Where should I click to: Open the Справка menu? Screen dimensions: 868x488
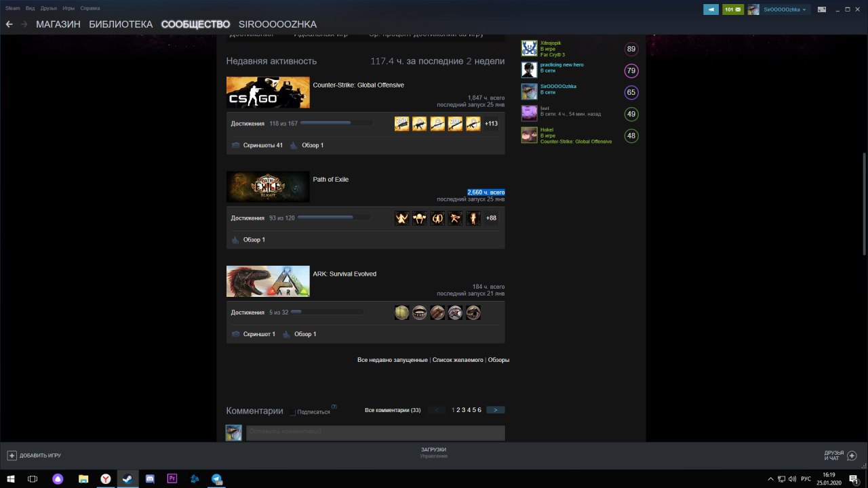click(x=90, y=8)
